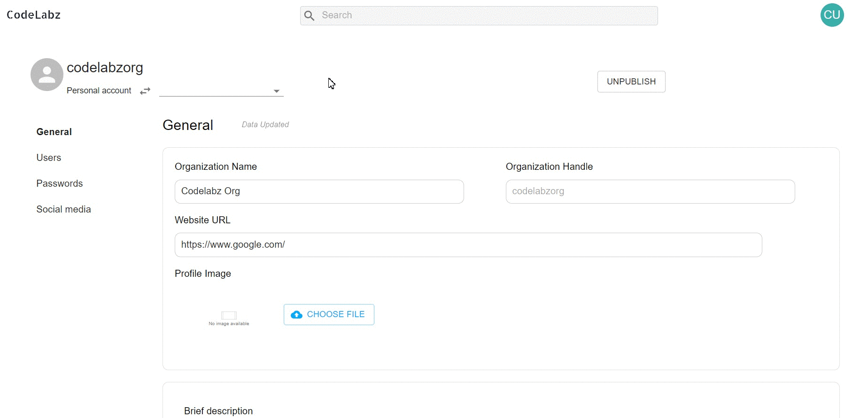Select the Social media section

64,209
